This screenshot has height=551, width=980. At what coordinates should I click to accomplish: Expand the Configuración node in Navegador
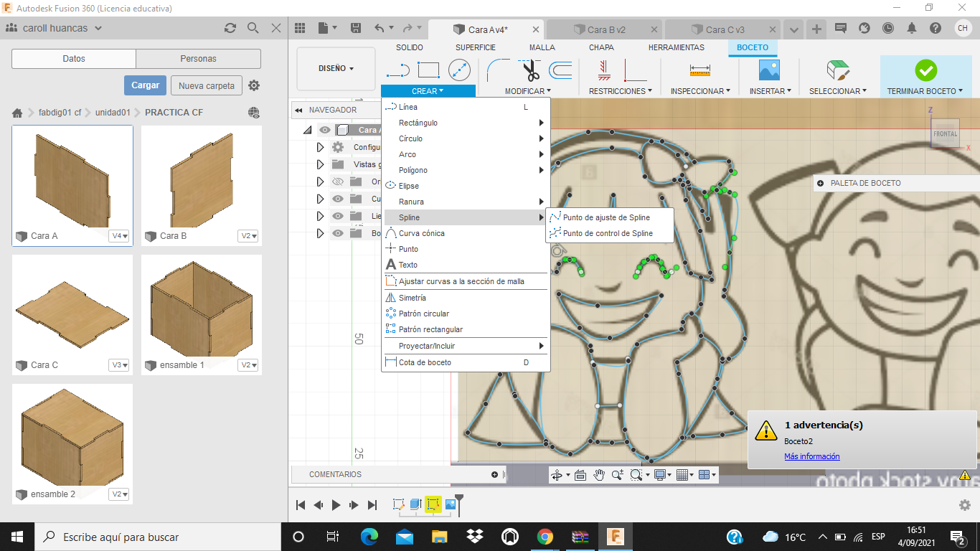tap(321, 147)
